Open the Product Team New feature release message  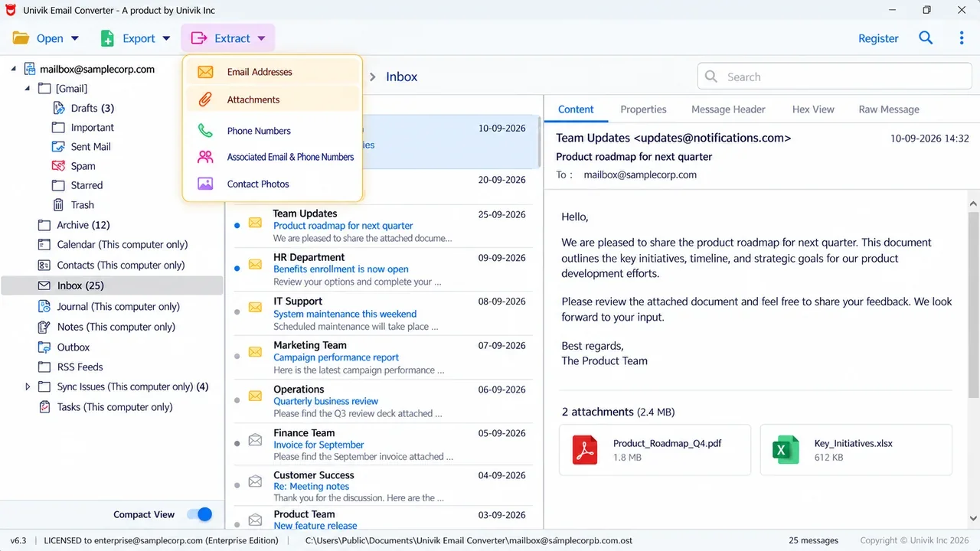click(x=383, y=518)
